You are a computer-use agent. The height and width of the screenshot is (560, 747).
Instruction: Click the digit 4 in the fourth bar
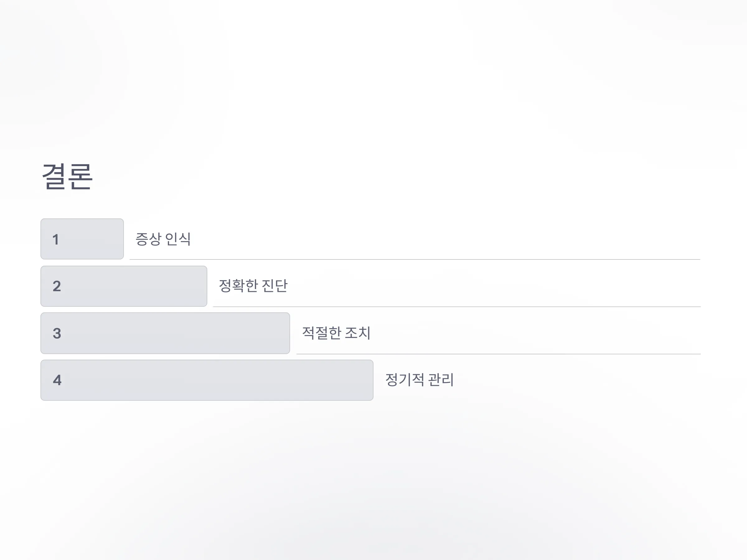[57, 380]
